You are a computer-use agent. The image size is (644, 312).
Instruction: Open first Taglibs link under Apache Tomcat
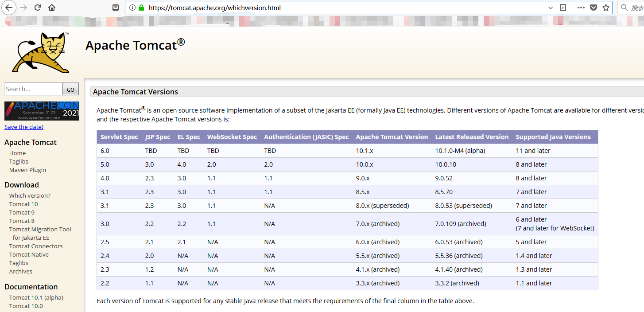point(19,161)
